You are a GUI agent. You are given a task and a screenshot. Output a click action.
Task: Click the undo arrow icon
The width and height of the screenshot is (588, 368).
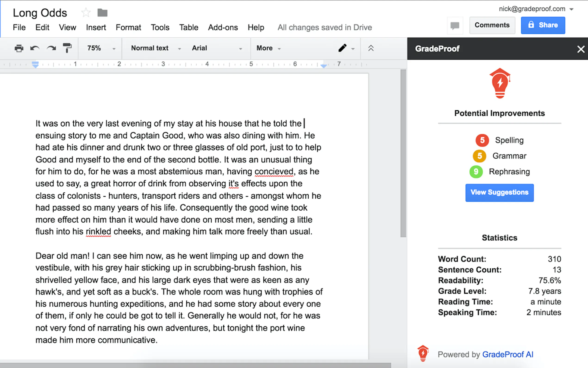pos(35,48)
